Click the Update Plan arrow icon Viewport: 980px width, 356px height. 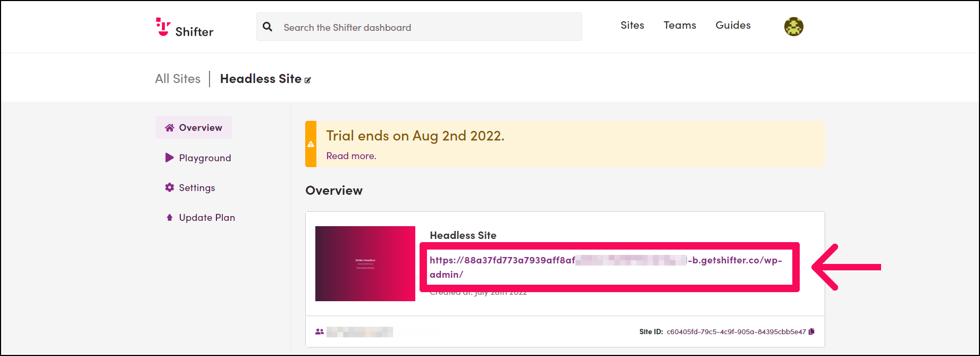pyautogui.click(x=170, y=217)
